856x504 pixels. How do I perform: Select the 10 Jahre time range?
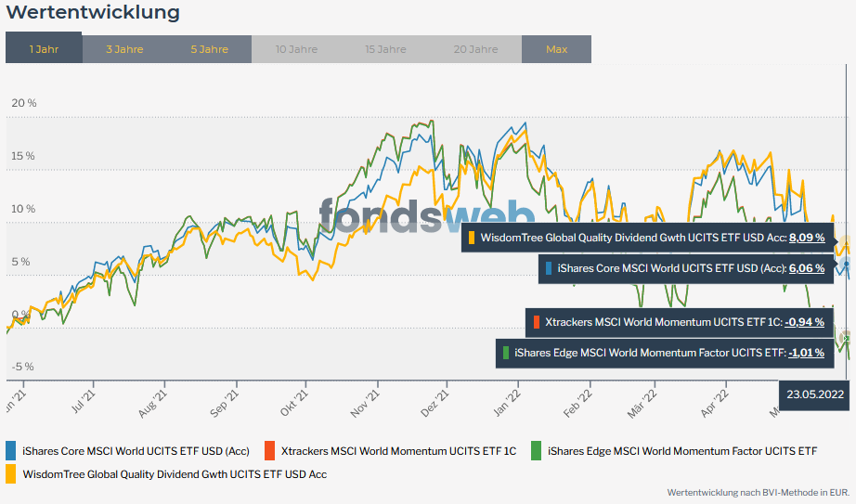coord(296,49)
